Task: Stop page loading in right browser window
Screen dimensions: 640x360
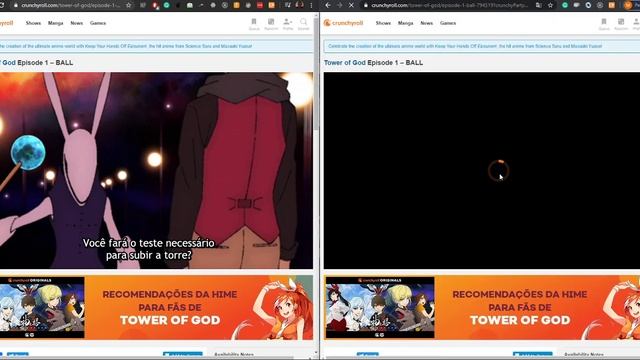Action: (351, 5)
